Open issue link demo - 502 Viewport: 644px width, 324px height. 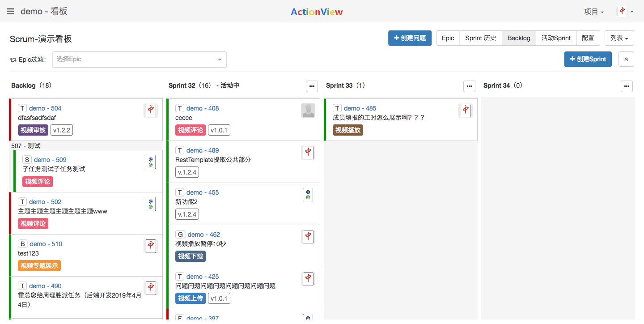click(45, 202)
